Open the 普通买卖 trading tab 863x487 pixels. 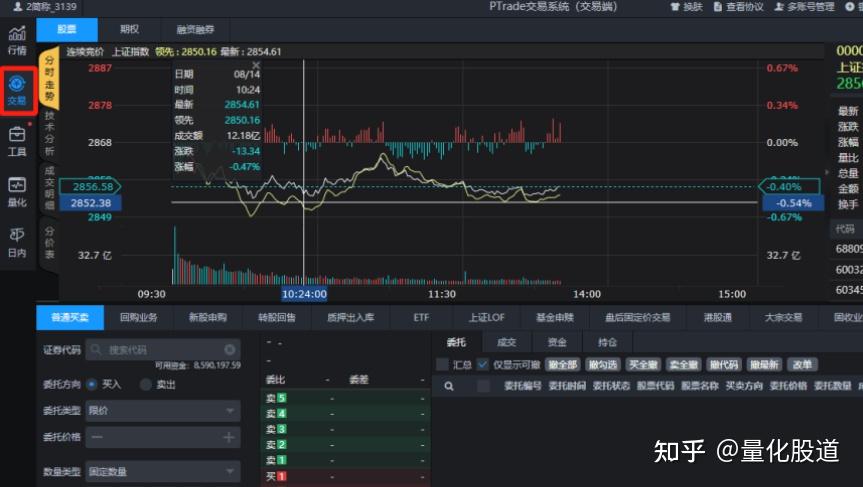pos(70,318)
